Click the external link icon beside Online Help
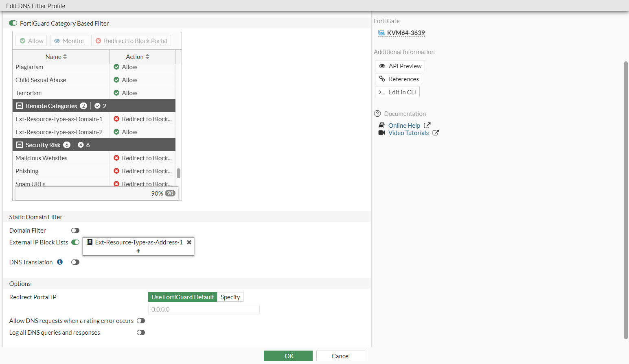The height and width of the screenshot is (364, 629). [427, 125]
